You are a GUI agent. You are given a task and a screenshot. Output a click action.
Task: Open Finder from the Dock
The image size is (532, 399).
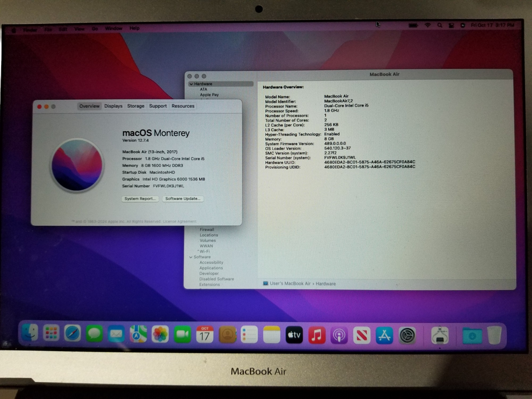(30, 333)
